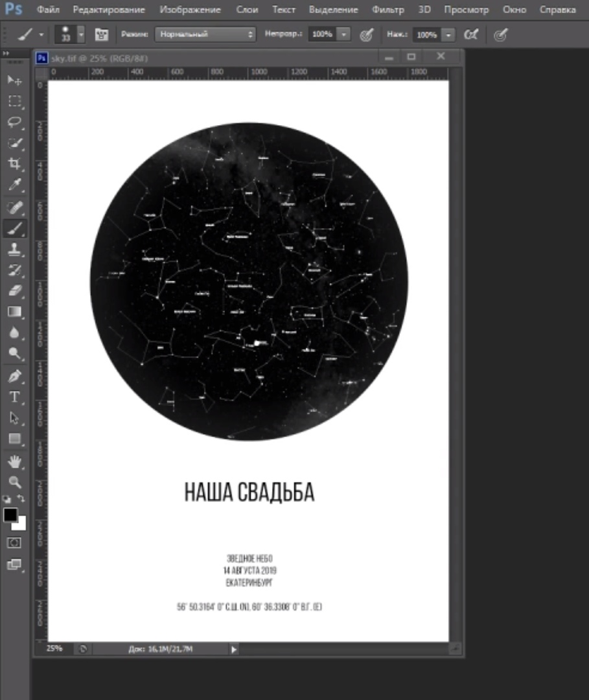
Task: Toggle pressure for opacity button
Action: click(x=366, y=34)
